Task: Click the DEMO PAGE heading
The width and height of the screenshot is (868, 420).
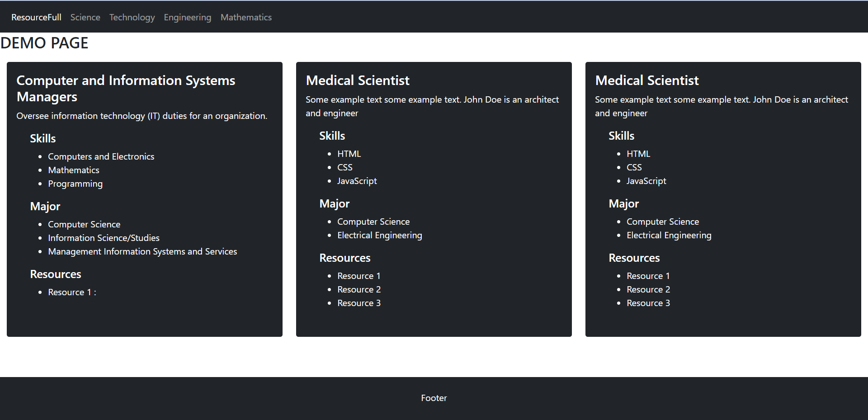Action: (x=44, y=42)
